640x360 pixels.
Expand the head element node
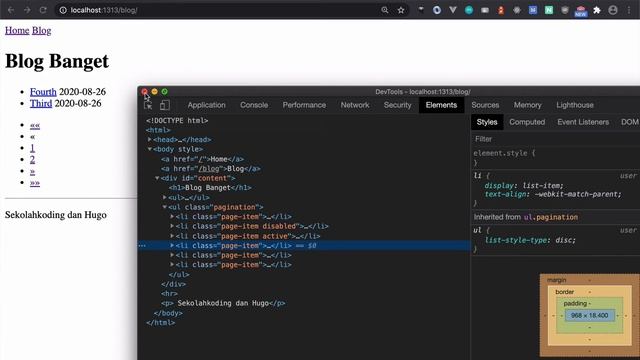pos(150,140)
